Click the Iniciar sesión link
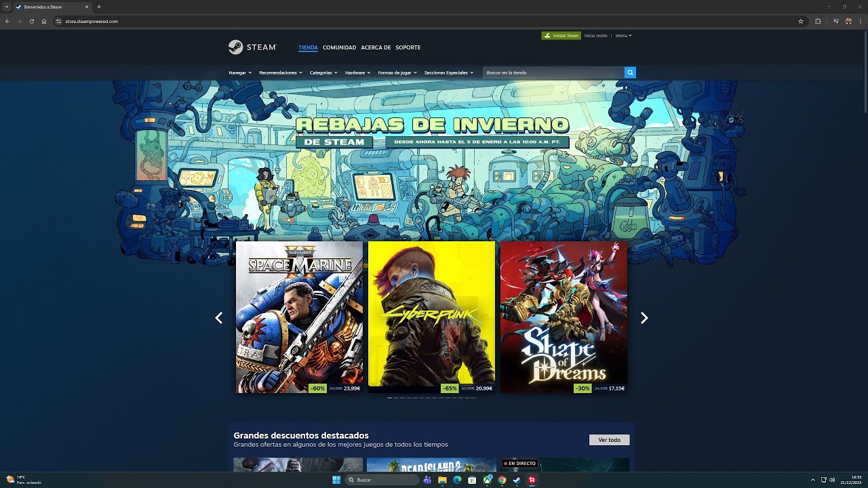The image size is (868, 488). pyautogui.click(x=596, y=35)
